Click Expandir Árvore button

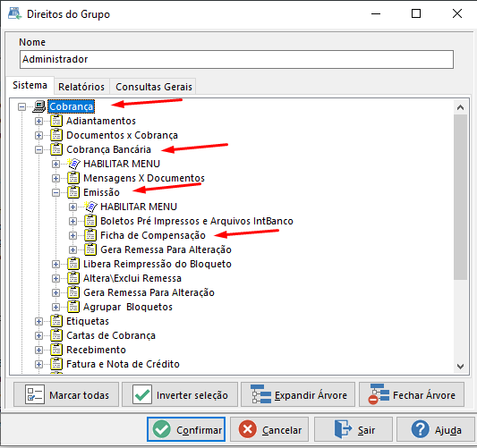(298, 394)
